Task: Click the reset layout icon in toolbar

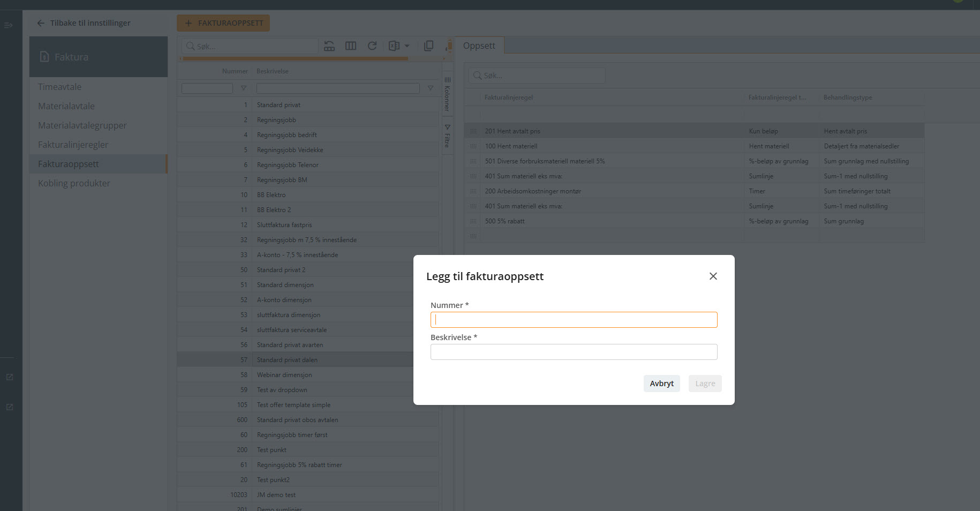Action: (x=329, y=46)
